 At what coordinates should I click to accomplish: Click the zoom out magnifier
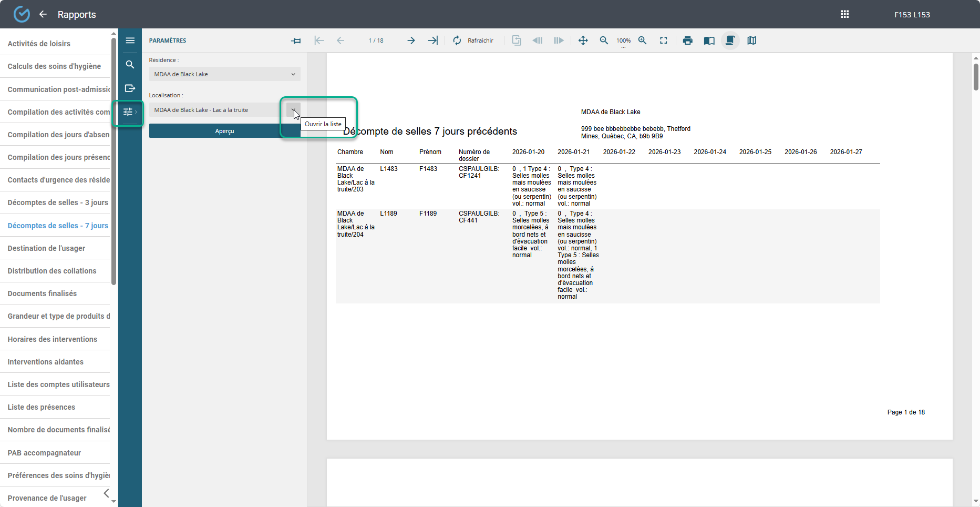pyautogui.click(x=604, y=40)
